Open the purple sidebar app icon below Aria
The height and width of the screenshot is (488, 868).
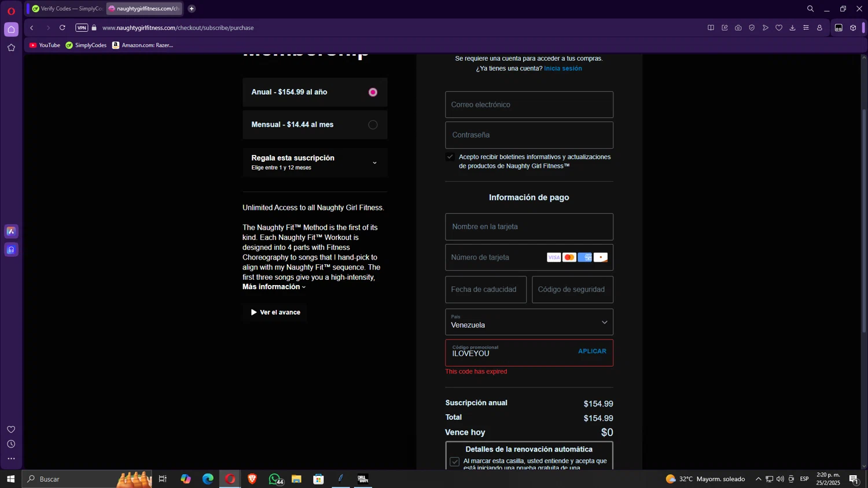point(11,250)
